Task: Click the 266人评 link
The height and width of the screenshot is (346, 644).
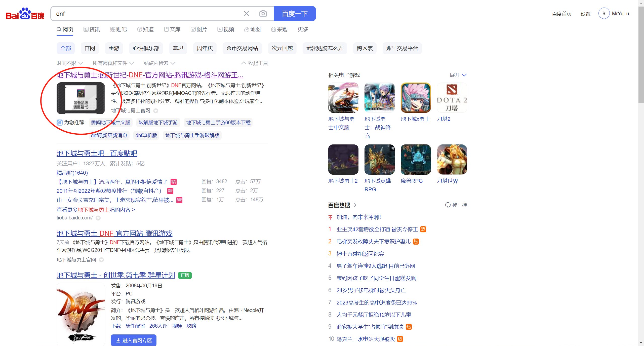Action: pyautogui.click(x=158, y=326)
